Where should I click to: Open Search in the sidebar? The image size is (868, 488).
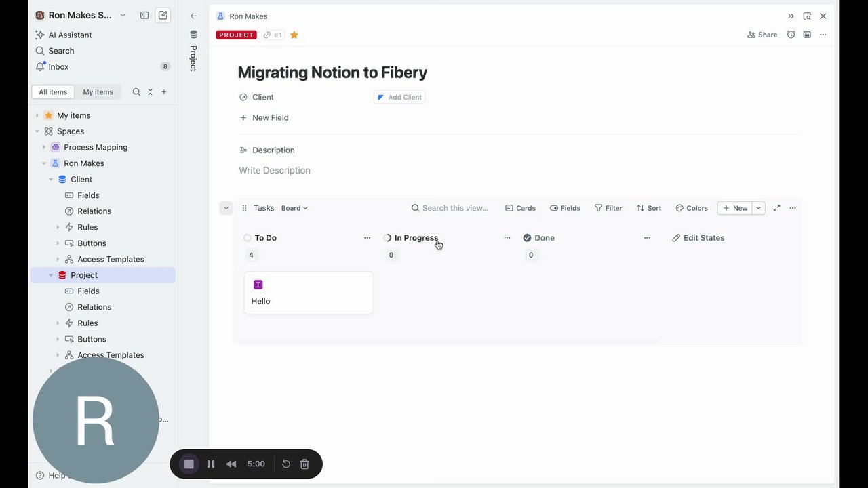(x=54, y=51)
